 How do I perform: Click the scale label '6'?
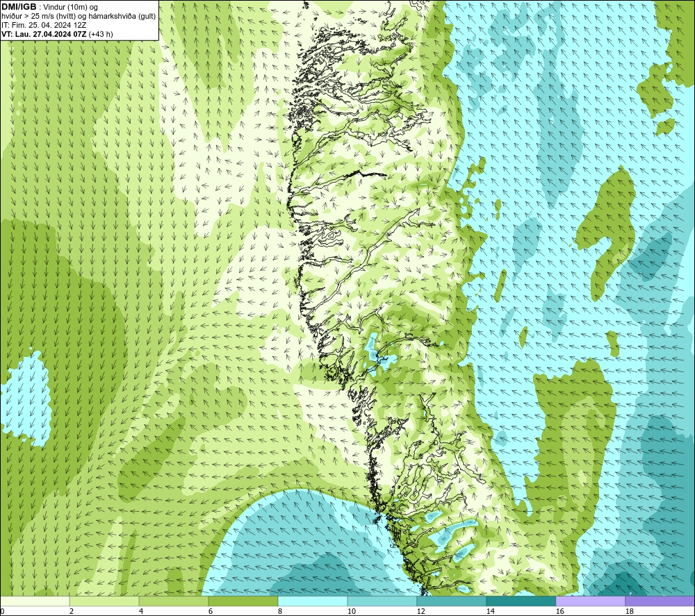pyautogui.click(x=210, y=612)
